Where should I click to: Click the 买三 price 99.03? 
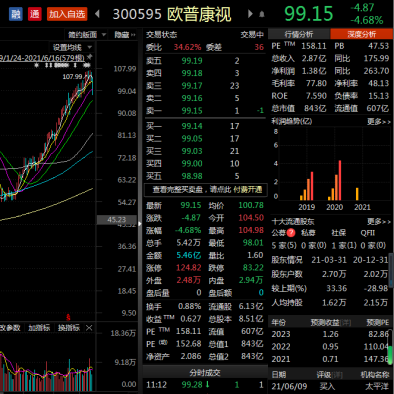pos(192,151)
